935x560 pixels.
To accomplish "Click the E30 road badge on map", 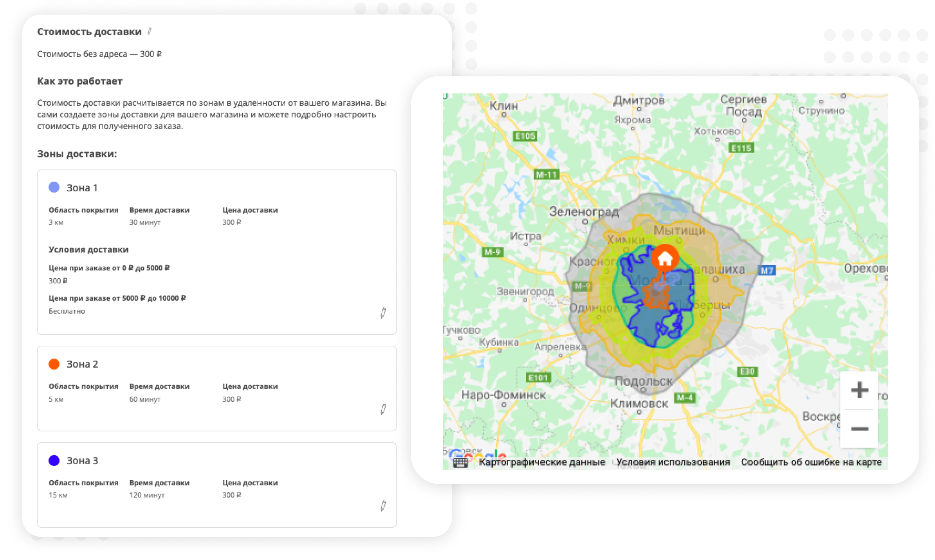I will (747, 372).
